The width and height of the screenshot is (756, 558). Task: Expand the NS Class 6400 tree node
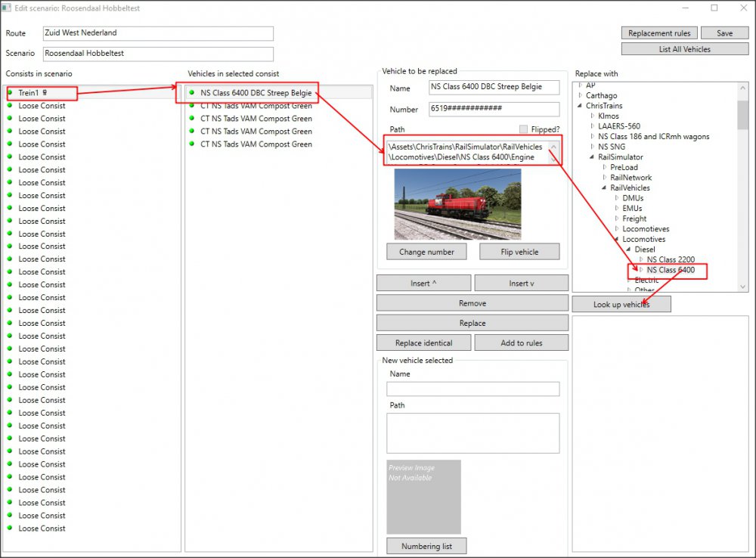tap(642, 270)
